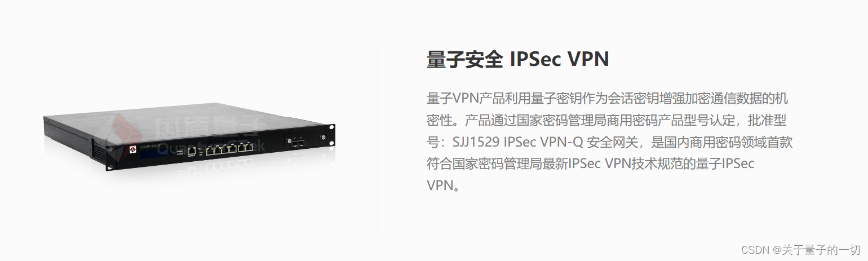The width and height of the screenshot is (868, 261).
Task: Click the stacked USB ports on the front panel
Action: (x=201, y=150)
